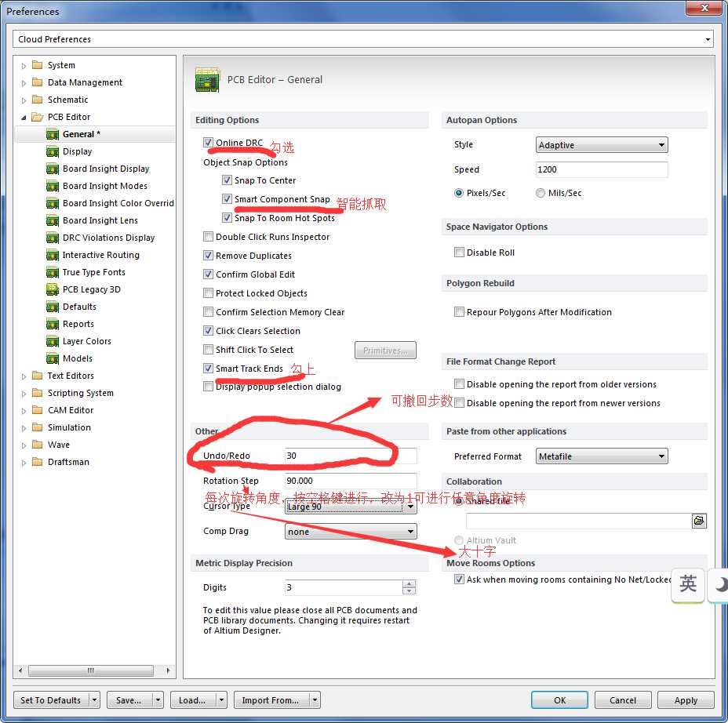Open the Cloud Preferences dropdown
This screenshot has height=723, width=728.
pyautogui.click(x=707, y=39)
